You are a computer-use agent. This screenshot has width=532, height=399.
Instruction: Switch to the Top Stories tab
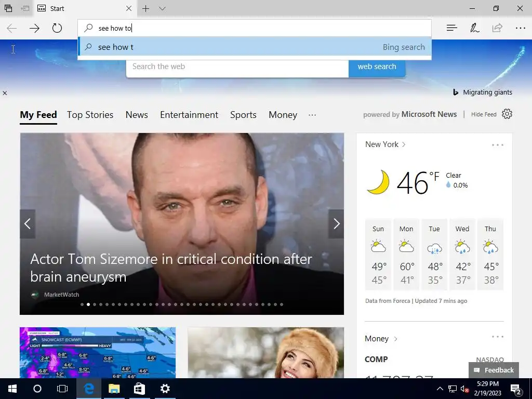pyautogui.click(x=90, y=115)
